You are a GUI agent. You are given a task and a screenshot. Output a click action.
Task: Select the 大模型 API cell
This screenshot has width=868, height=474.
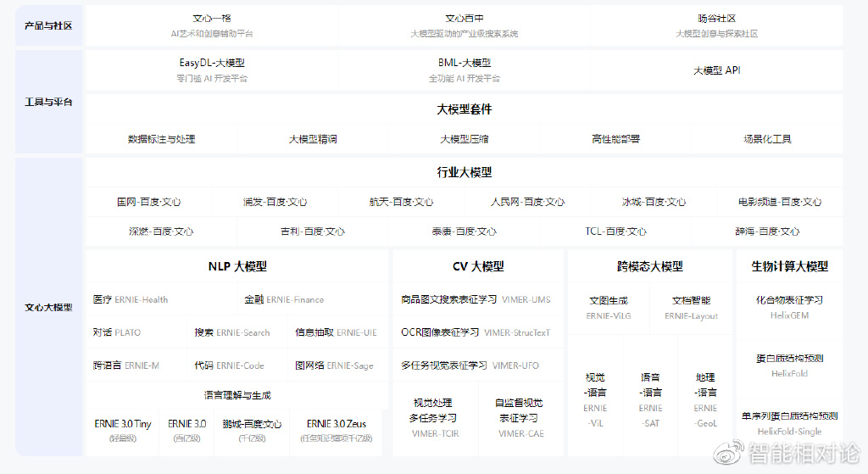[717, 70]
